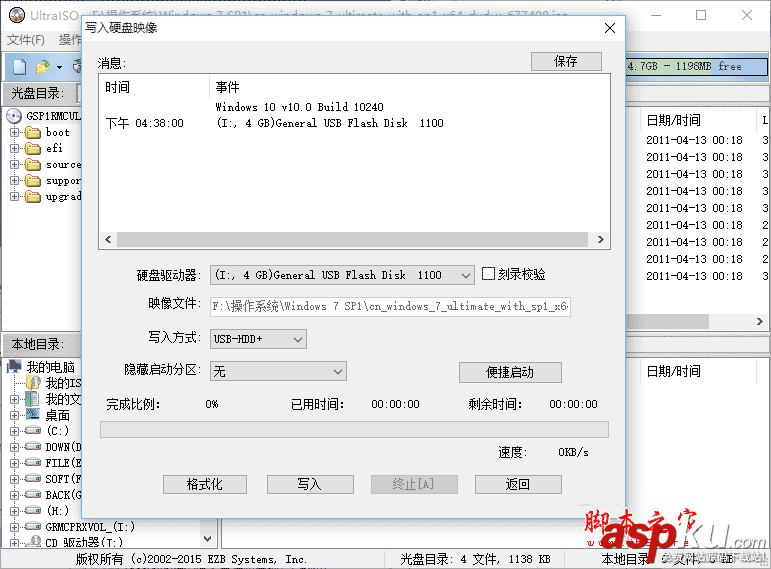Enable the 刻录校验 verify checkbox
This screenshot has width=771, height=569.
click(488, 273)
